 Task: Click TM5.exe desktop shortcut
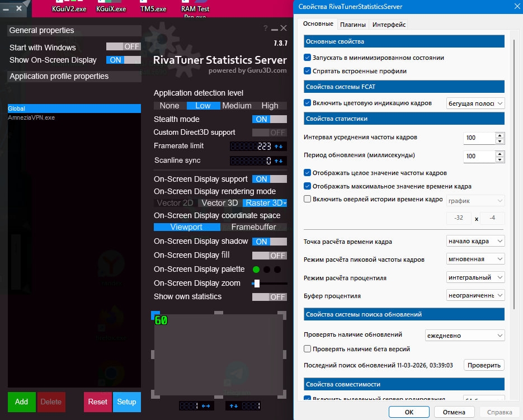(x=153, y=9)
